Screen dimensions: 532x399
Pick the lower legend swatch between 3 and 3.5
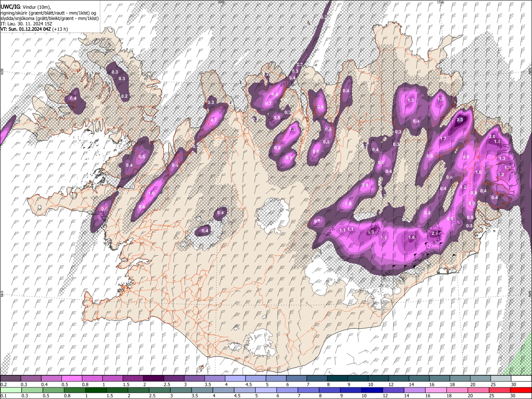click(x=181, y=390)
